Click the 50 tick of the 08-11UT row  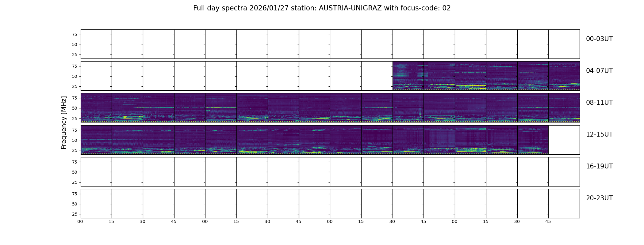[x=75, y=108]
